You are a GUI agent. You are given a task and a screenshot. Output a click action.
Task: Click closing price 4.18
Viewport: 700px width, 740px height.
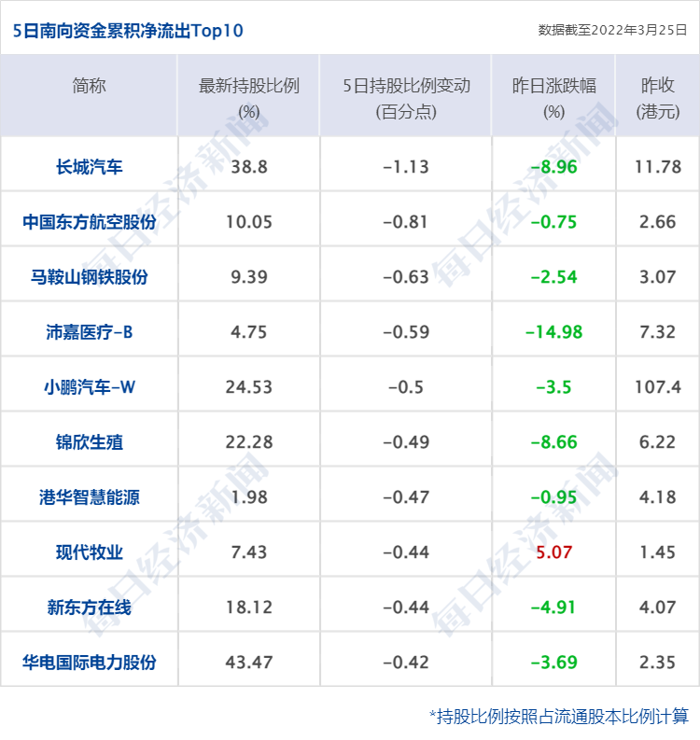[658, 497]
